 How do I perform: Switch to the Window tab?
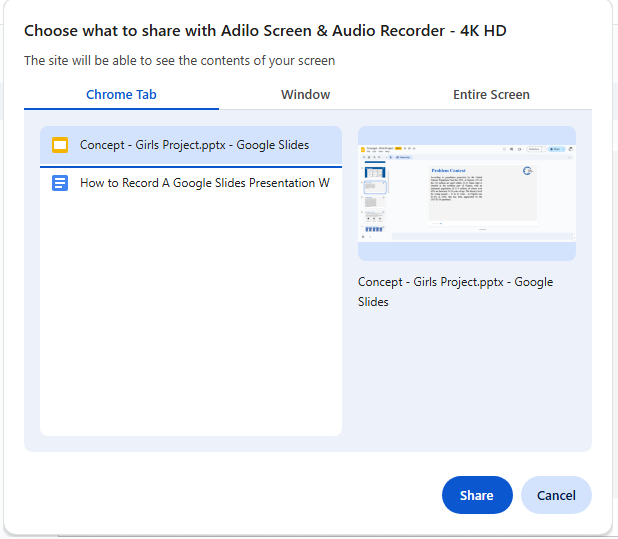click(x=305, y=95)
